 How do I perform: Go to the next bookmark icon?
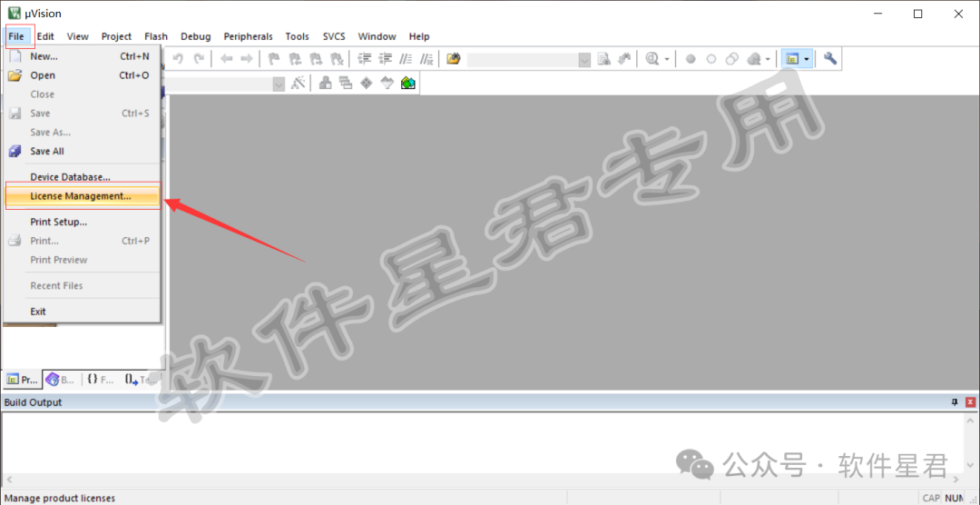[x=316, y=59]
